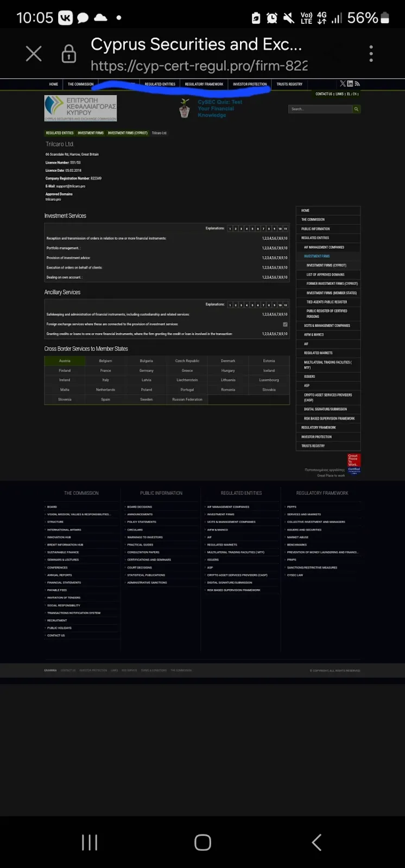
Task: Click the green search magnifier button
Action: pyautogui.click(x=357, y=109)
